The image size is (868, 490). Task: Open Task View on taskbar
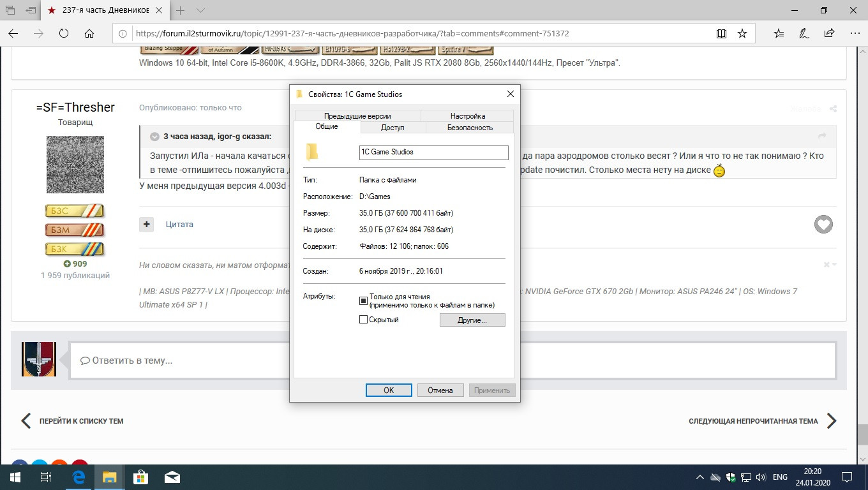(45, 477)
